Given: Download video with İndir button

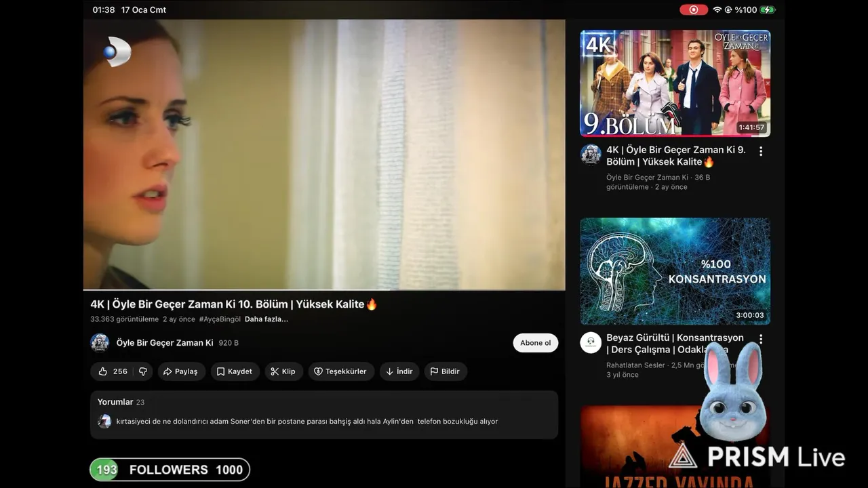Looking at the screenshot, I should pos(399,371).
